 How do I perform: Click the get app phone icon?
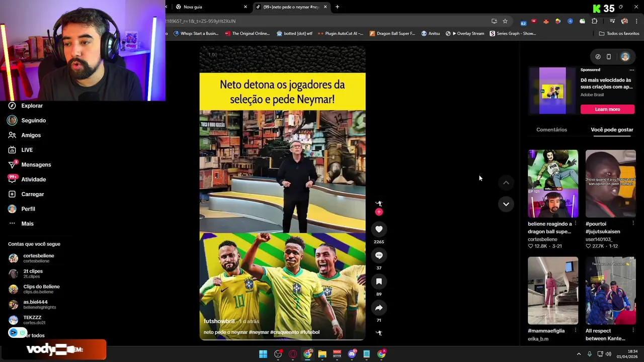[x=608, y=57]
